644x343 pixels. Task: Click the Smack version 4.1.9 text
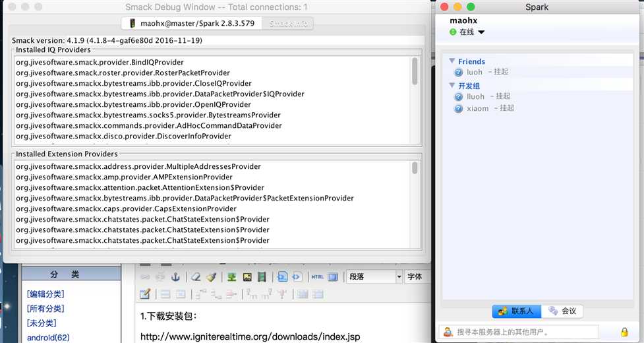point(107,40)
